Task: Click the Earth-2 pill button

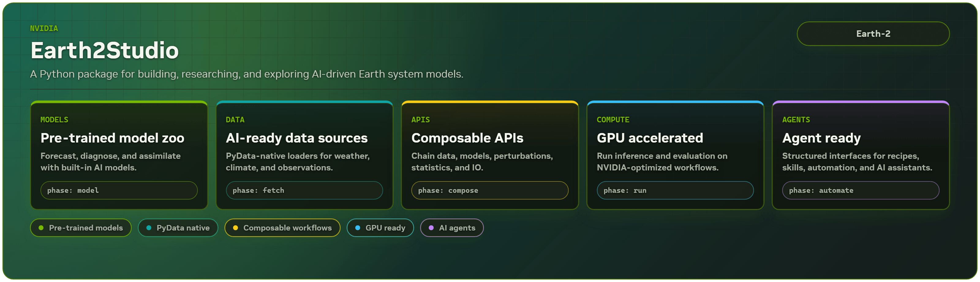Action: (873, 33)
